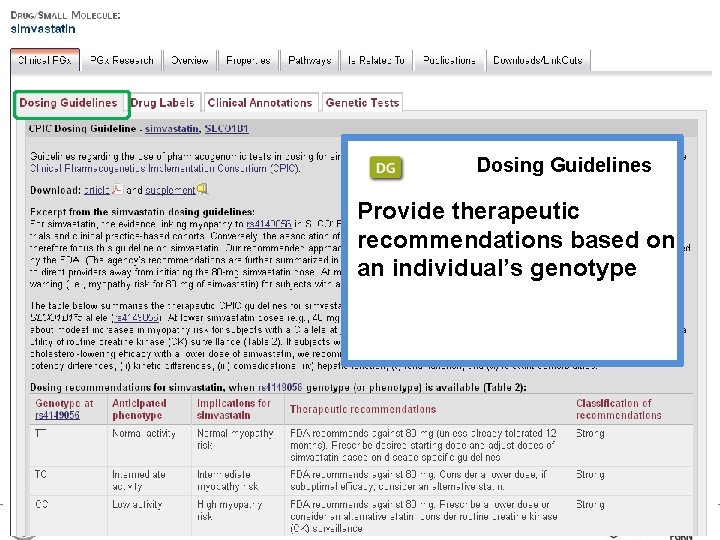This screenshot has height=540, width=720.
Task: Open the Genetic Tests sub-tab
Action: pos(362,103)
